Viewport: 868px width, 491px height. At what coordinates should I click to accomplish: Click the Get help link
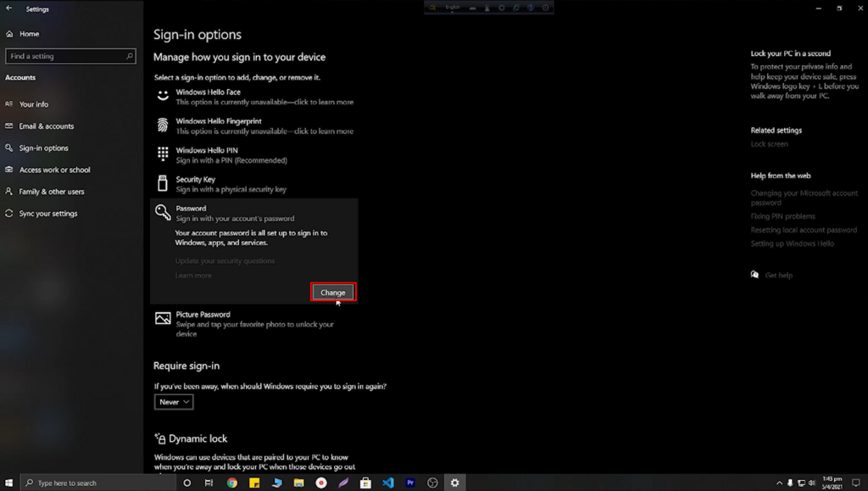tap(778, 275)
